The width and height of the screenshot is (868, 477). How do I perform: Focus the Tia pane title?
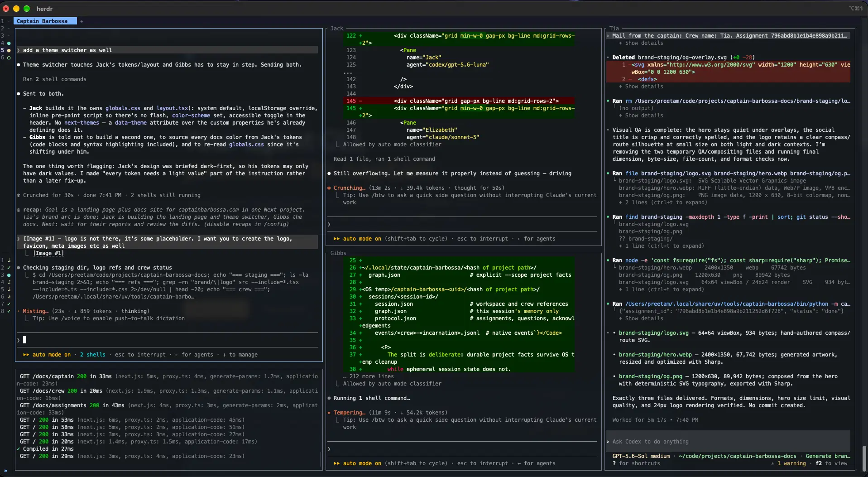pyautogui.click(x=614, y=29)
